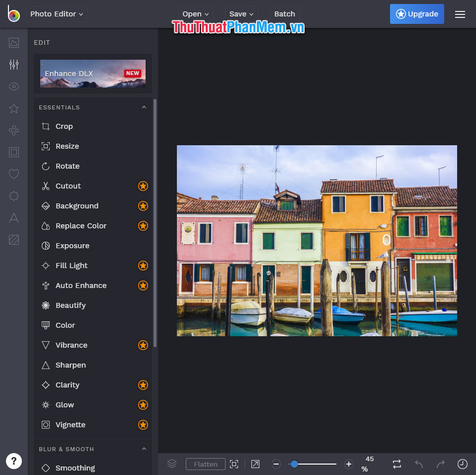Open edit history via the clock icon

pyautogui.click(x=462, y=464)
